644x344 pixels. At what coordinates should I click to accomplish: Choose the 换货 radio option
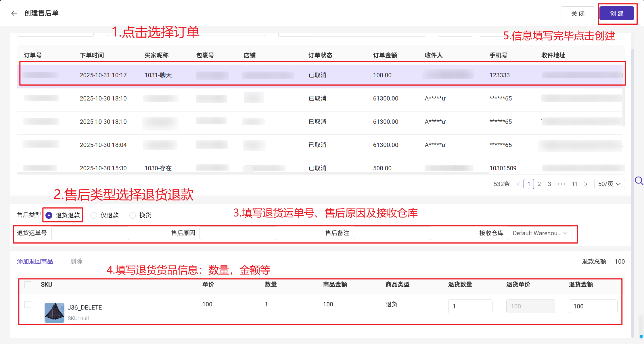tap(133, 215)
